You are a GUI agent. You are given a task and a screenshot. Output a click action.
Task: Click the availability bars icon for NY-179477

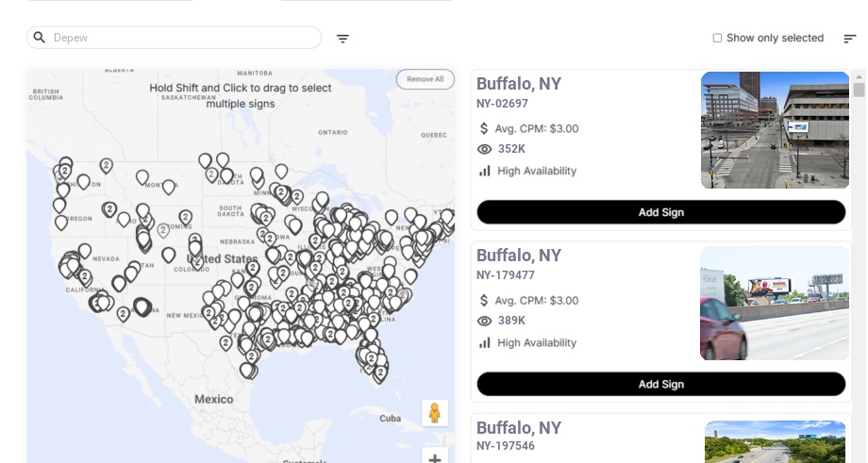(x=485, y=342)
